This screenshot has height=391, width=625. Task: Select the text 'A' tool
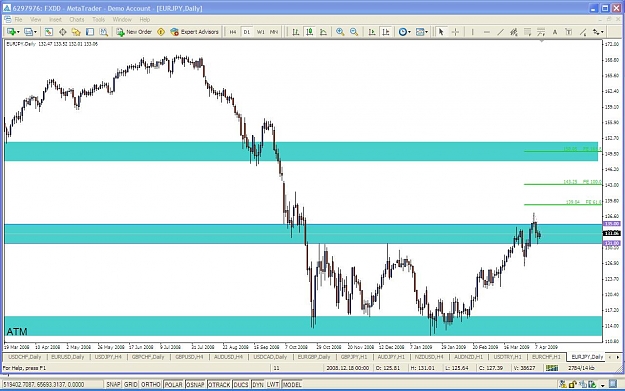pos(554,32)
